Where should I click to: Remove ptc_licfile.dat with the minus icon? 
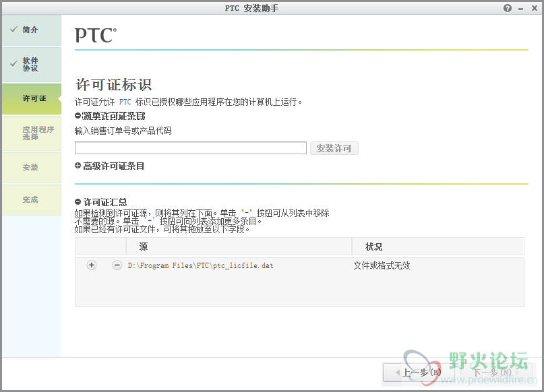click(x=117, y=265)
